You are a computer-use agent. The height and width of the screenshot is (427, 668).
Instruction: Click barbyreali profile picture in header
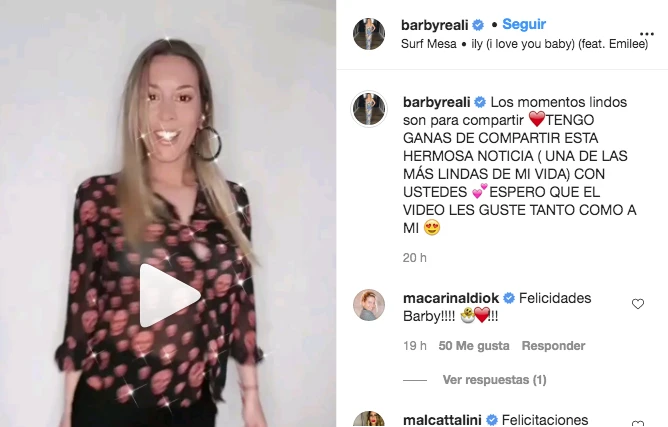(x=369, y=34)
